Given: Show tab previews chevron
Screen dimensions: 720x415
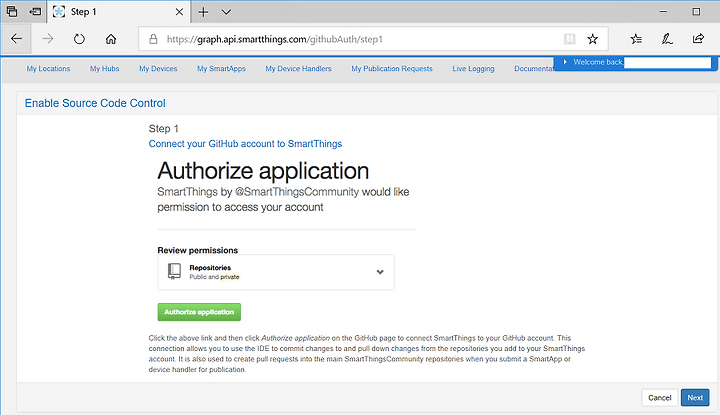Looking at the screenshot, I should point(226,12).
